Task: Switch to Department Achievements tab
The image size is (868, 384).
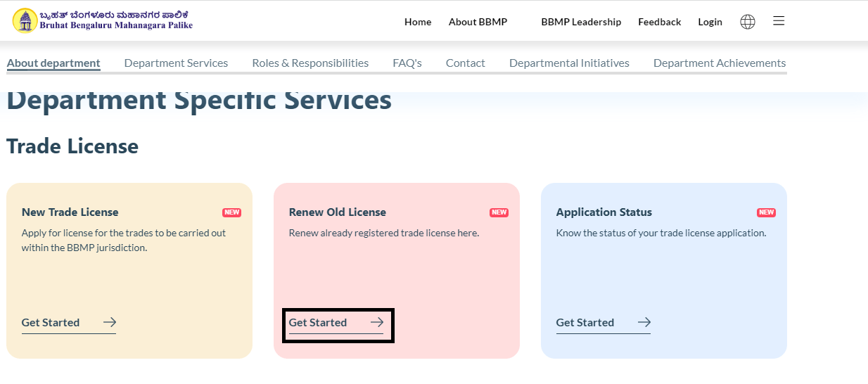Action: 720,63
